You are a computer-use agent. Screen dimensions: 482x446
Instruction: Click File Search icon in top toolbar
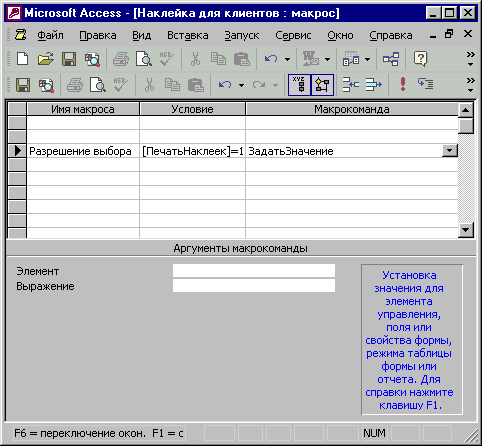coord(92,59)
